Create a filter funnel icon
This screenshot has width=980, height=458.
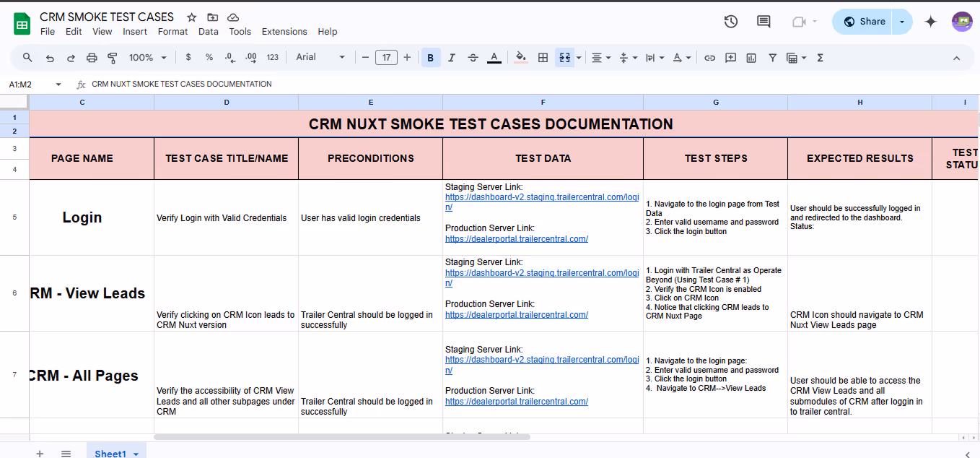point(772,58)
